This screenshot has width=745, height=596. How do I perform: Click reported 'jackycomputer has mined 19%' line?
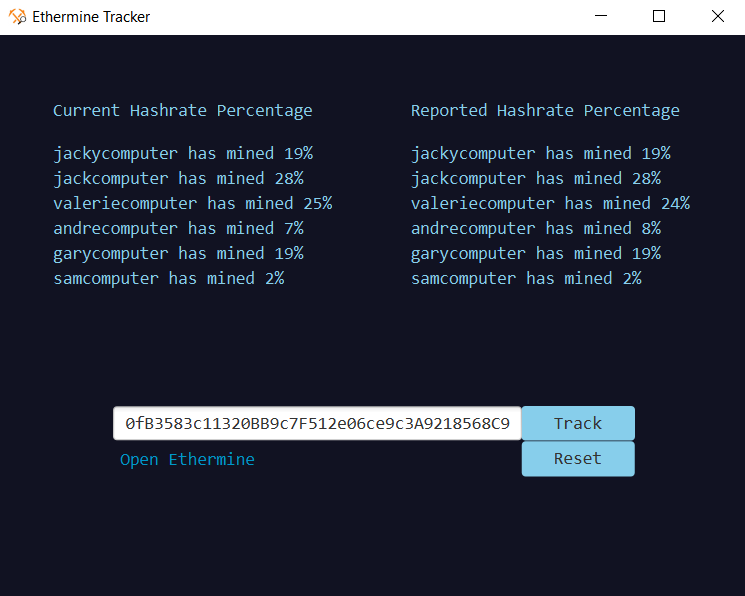tap(540, 154)
